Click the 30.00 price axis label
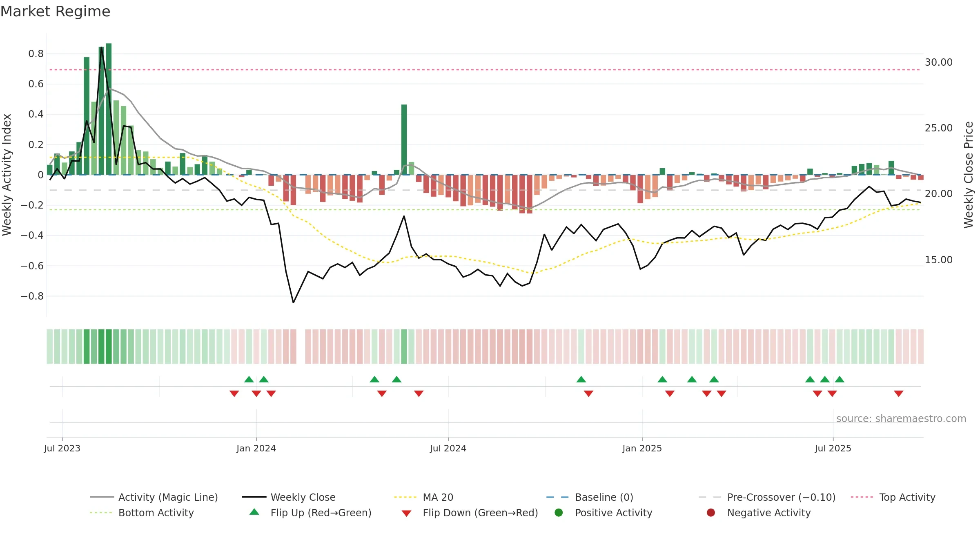 (939, 62)
